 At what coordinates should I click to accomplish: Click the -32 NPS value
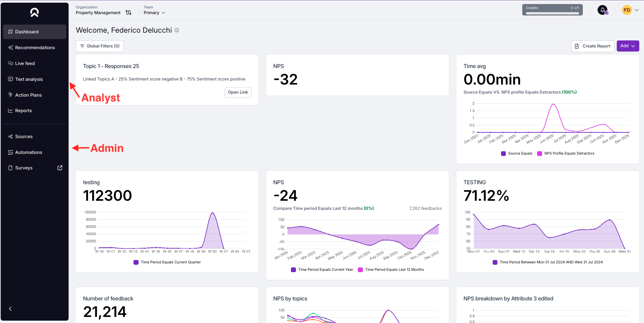(285, 79)
